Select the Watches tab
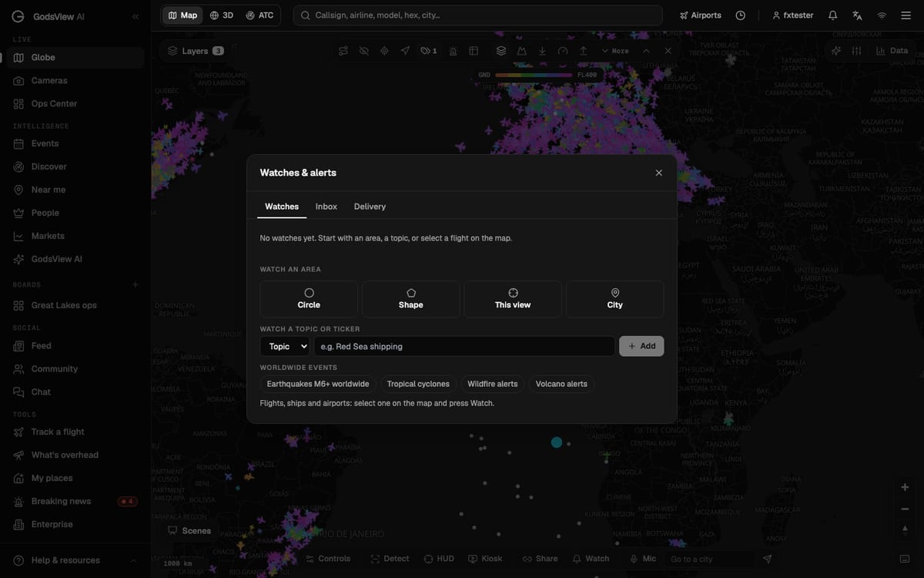The height and width of the screenshot is (578, 924). coord(282,207)
